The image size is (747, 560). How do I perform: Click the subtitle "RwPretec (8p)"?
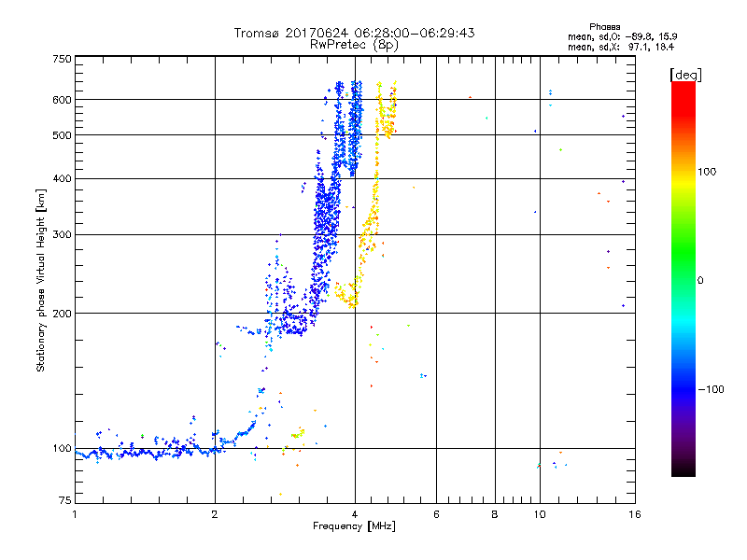[354, 45]
